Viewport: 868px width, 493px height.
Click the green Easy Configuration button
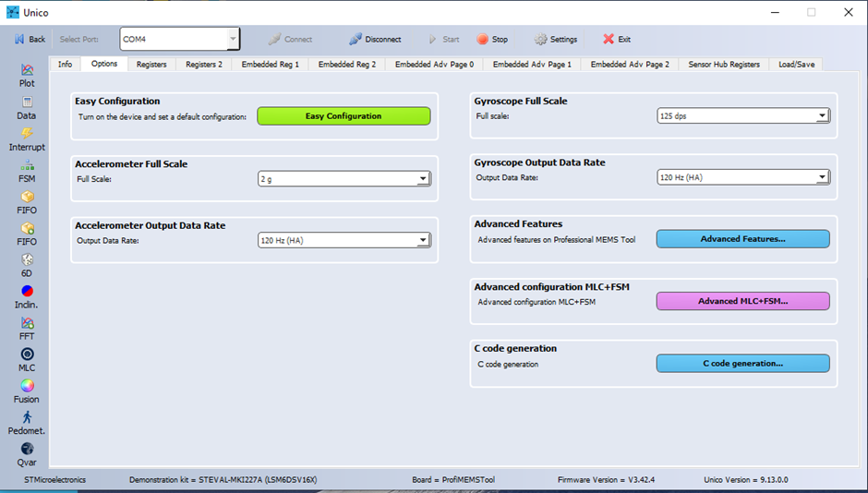tap(344, 116)
